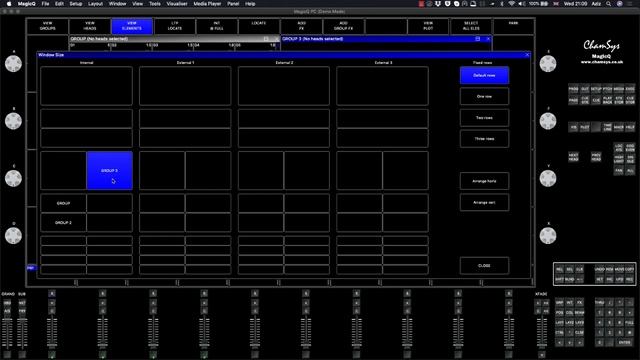Open the Apple menu
Viewport: 640px width, 360px height.
(x=9, y=4)
